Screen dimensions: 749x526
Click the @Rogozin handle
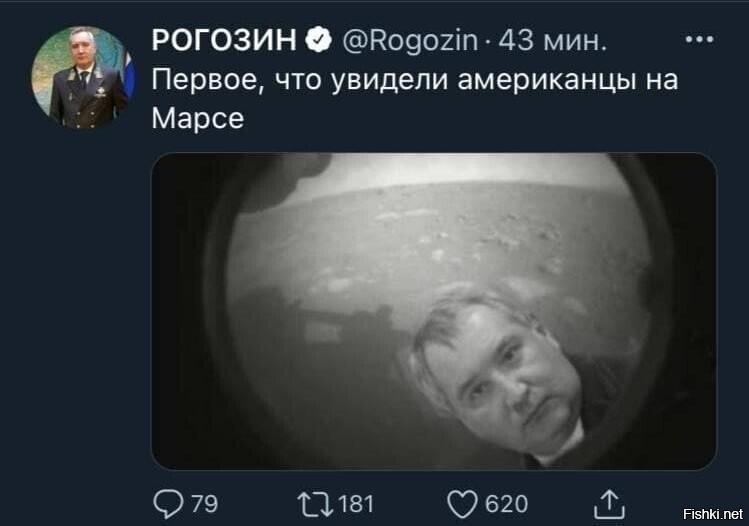coord(410,40)
